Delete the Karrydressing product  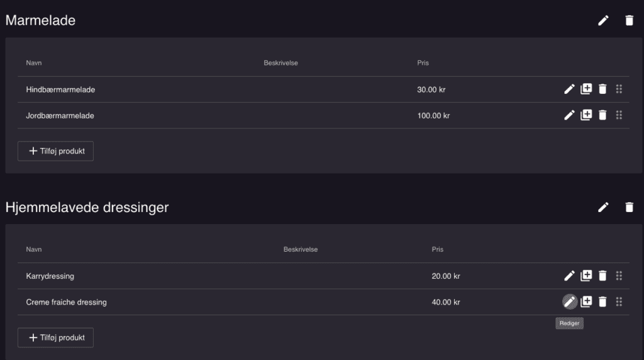pos(602,276)
